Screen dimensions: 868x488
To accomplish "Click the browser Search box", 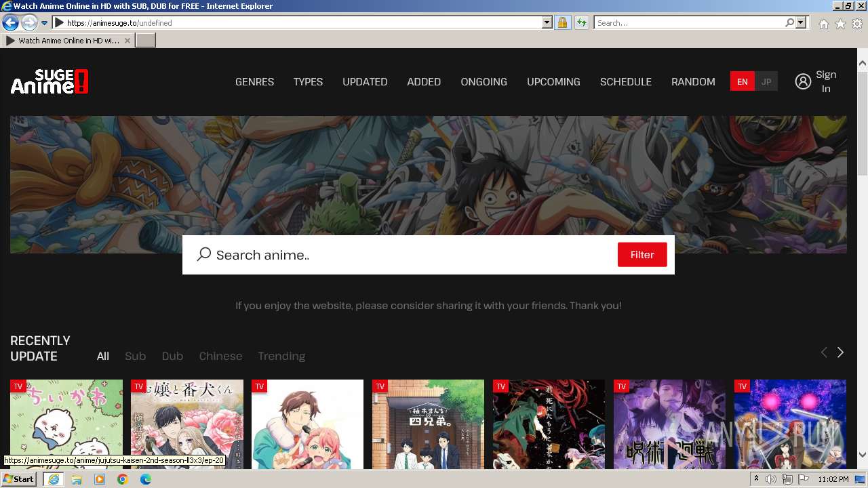I will 689,22.
